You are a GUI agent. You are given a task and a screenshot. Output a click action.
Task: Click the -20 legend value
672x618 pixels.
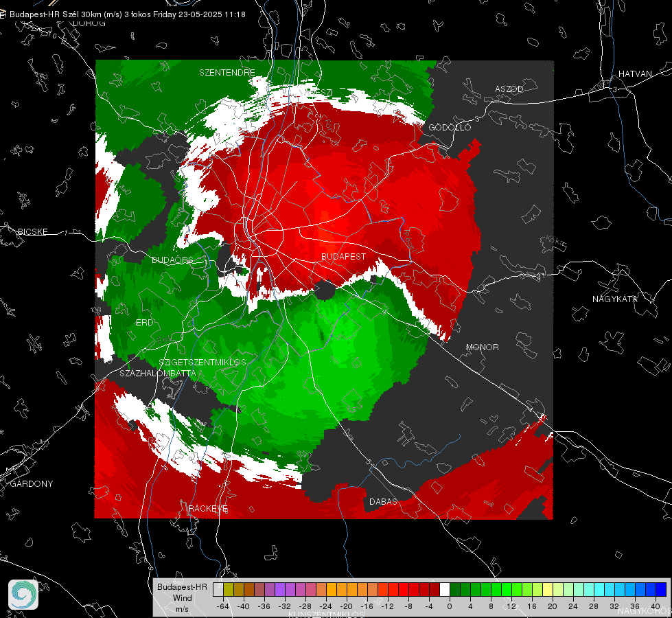click(346, 606)
